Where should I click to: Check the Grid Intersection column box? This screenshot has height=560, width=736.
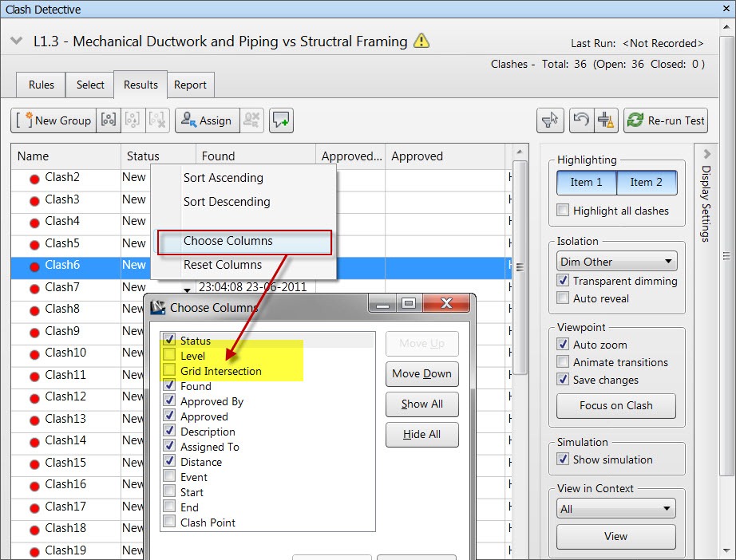[169, 371]
